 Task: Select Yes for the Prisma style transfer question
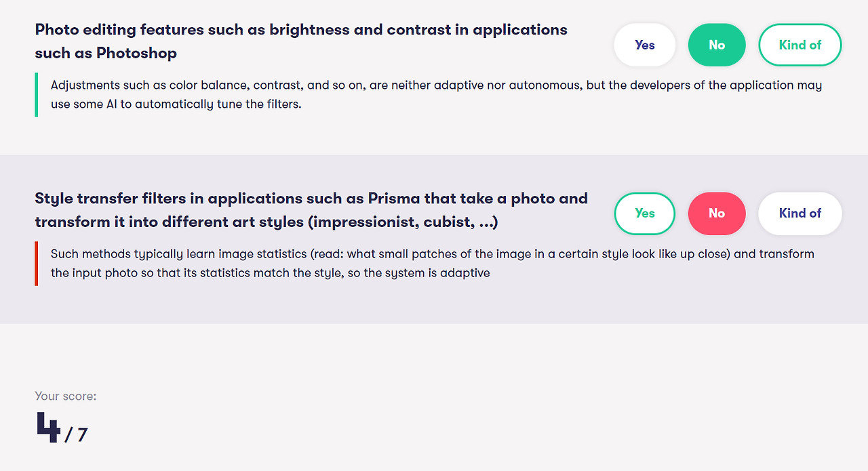644,213
